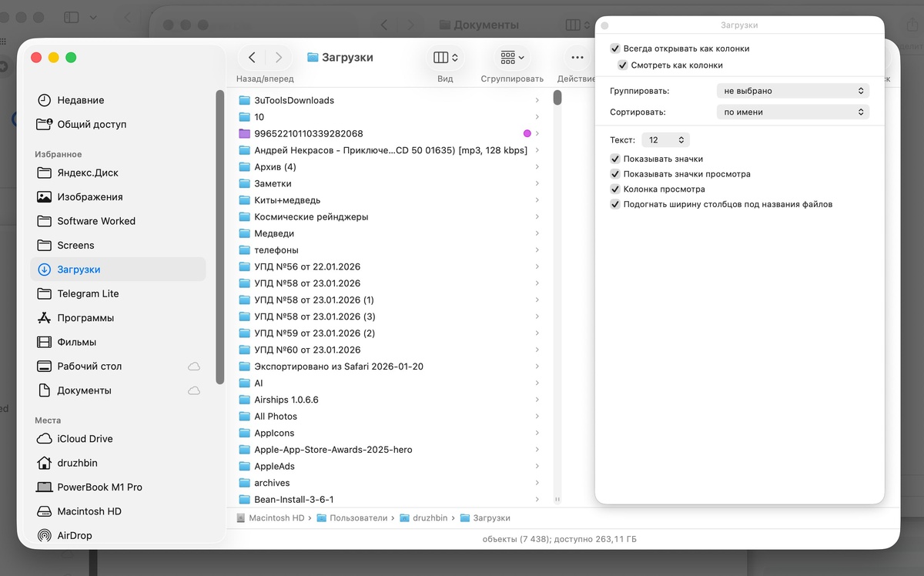The width and height of the screenshot is (924, 576).
Task: Click the file list vertical scrollbar
Action: click(x=557, y=98)
